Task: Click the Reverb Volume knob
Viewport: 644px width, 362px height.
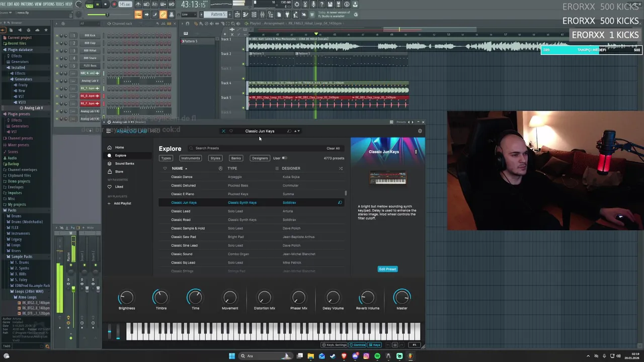Action: [367, 298]
